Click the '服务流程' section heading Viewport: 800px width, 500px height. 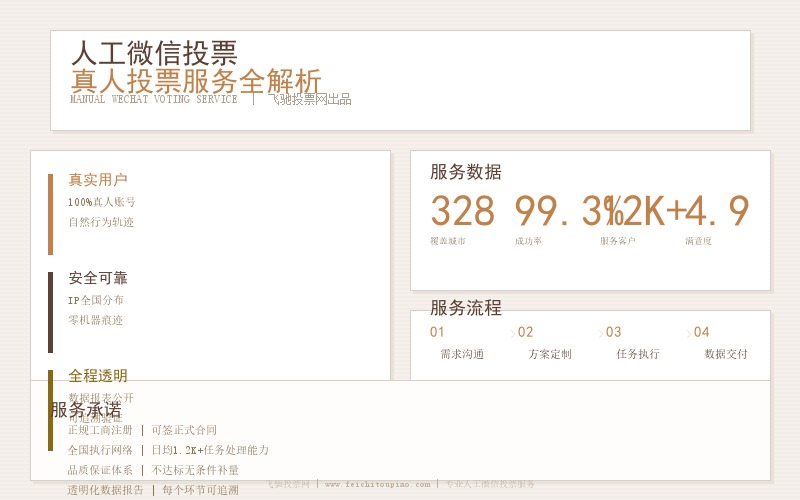coord(466,308)
